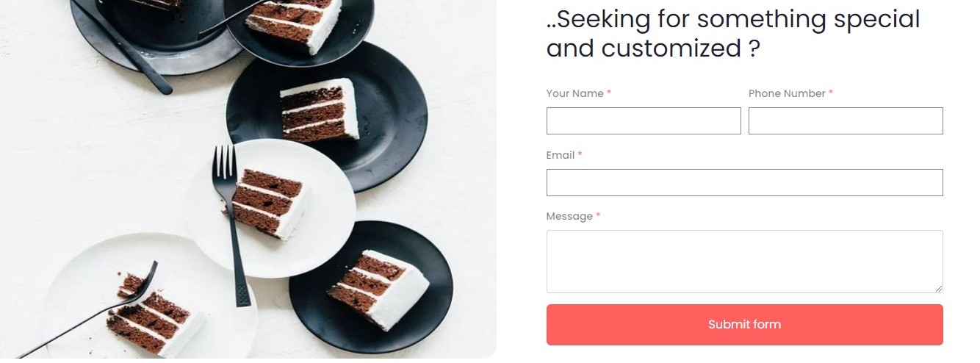Click the red asterisk after Message label
Viewport: 980px width, 363px height.
598,216
